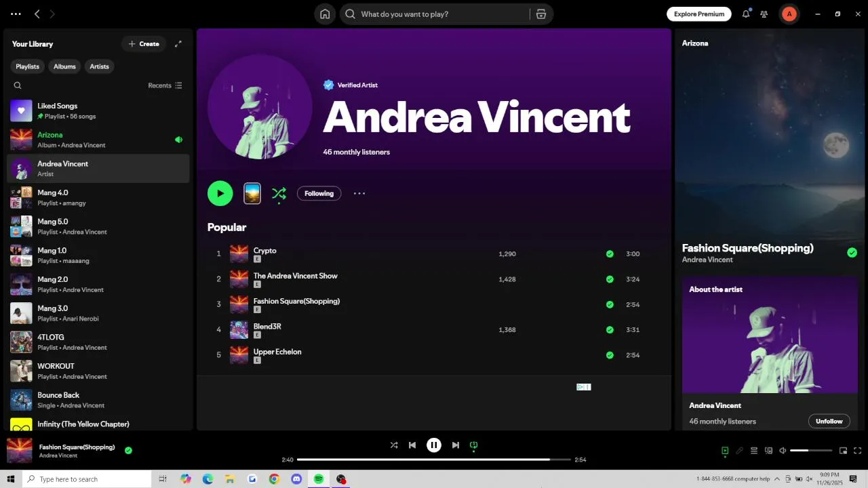
Task: Open Chrome from the taskbar
Action: click(274, 479)
